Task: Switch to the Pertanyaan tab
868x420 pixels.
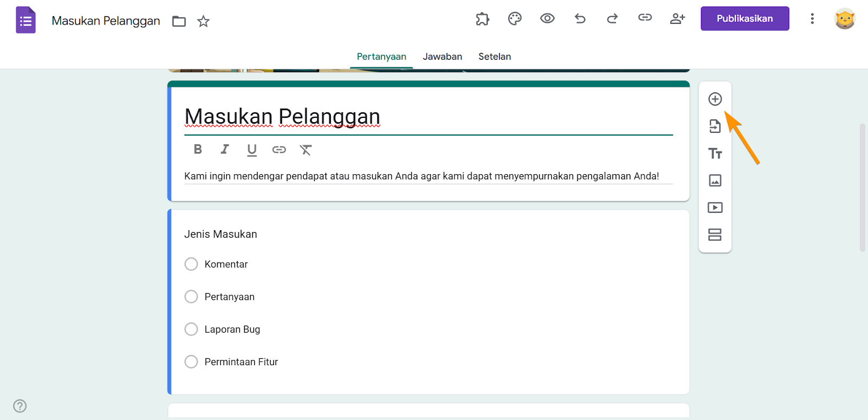Action: (381, 56)
